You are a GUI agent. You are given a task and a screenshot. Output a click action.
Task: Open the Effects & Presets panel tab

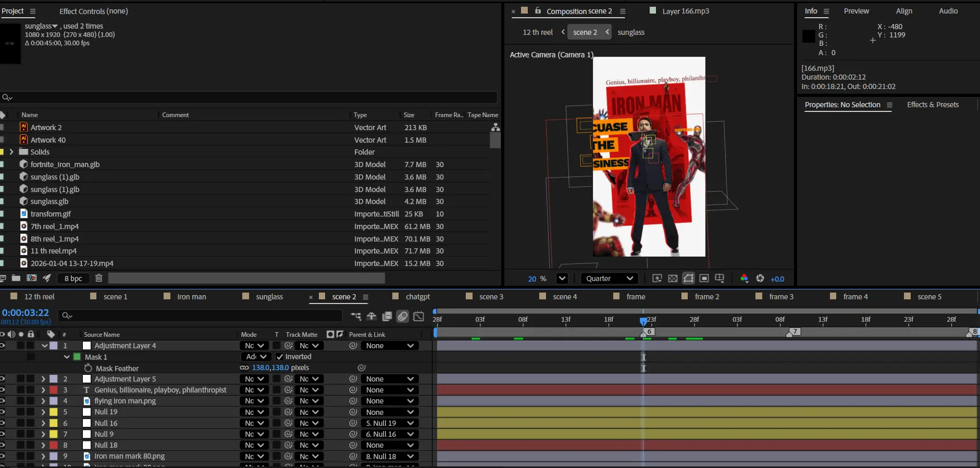click(x=933, y=105)
